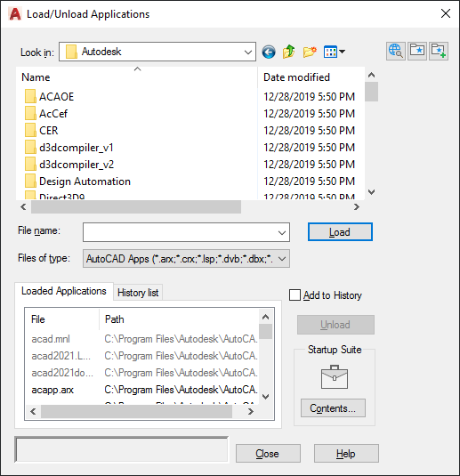Switch to the Loaded Applications tab
Viewport: 460px width, 476px height.
click(64, 291)
